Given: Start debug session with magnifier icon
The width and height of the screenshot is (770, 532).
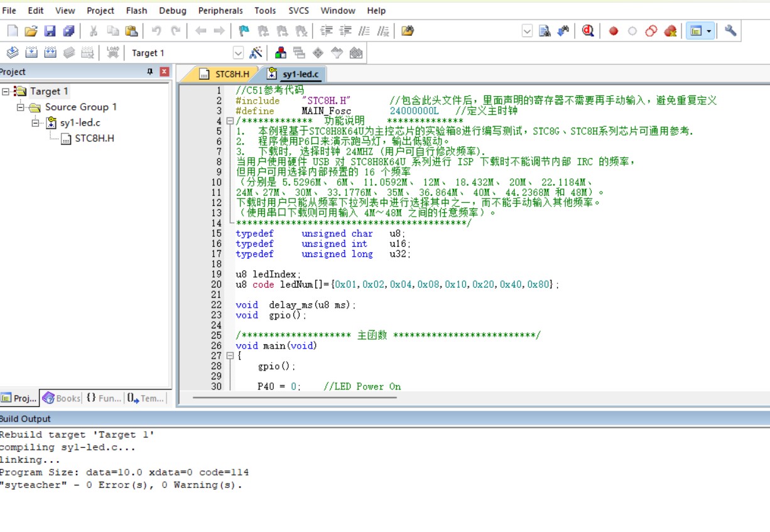Looking at the screenshot, I should [588, 31].
